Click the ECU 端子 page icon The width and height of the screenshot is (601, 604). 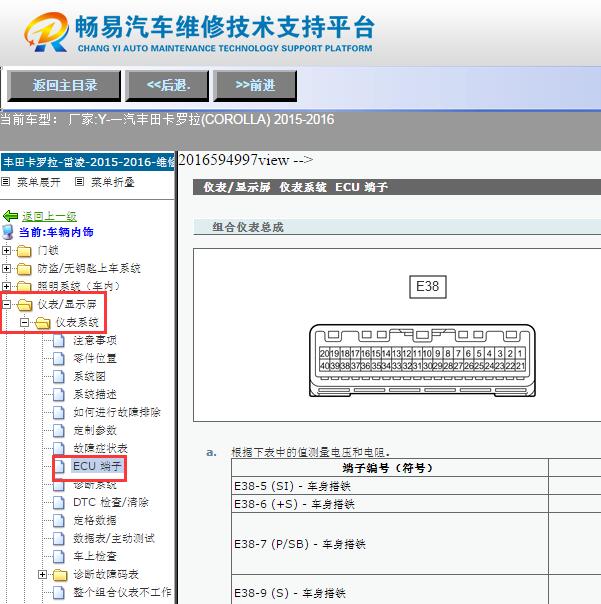(60, 466)
